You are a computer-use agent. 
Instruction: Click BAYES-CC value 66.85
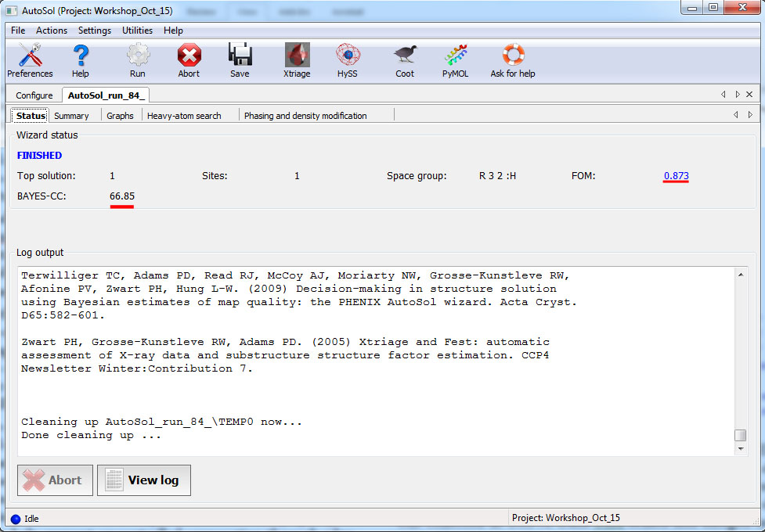(122, 196)
